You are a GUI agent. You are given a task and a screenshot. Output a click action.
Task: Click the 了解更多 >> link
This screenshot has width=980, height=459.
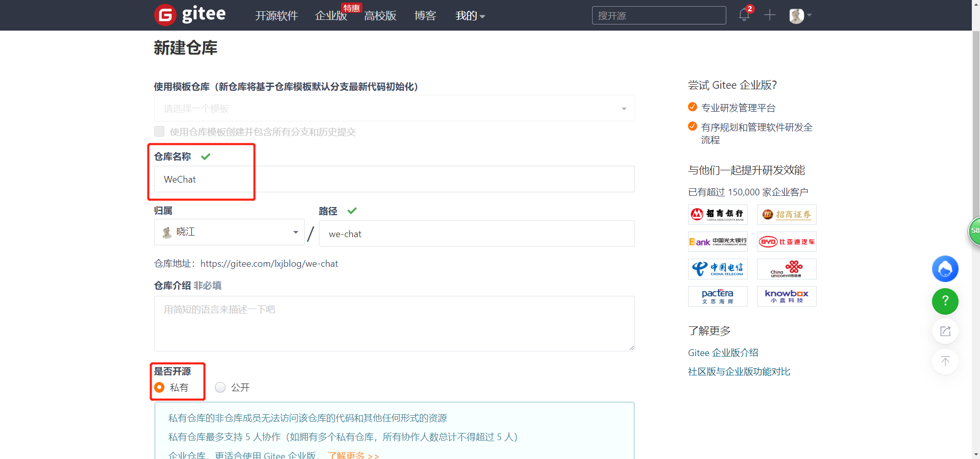click(x=353, y=455)
